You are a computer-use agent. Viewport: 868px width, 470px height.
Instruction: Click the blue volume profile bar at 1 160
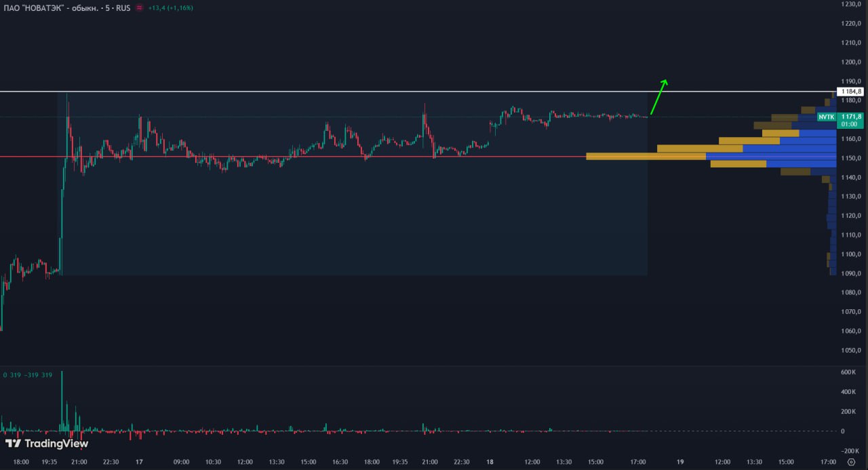point(807,141)
